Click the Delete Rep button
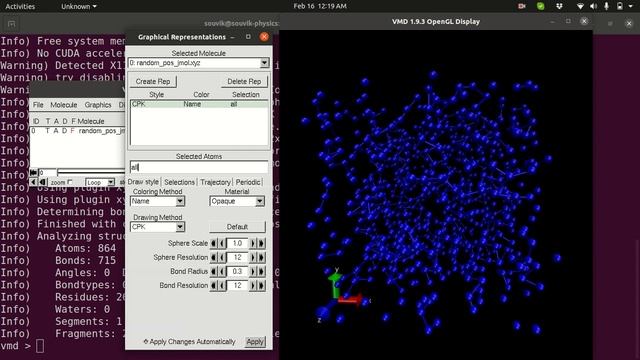The width and height of the screenshot is (640, 360). tap(244, 81)
